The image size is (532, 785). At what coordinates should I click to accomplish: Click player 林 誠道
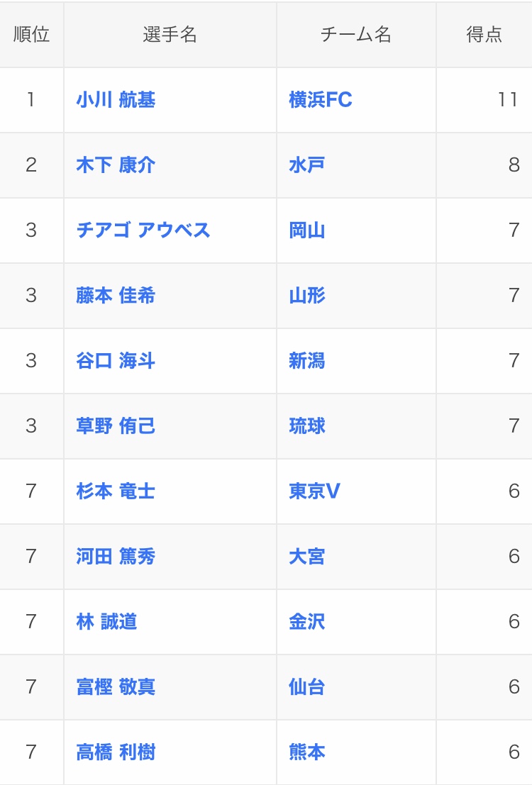coord(106,622)
